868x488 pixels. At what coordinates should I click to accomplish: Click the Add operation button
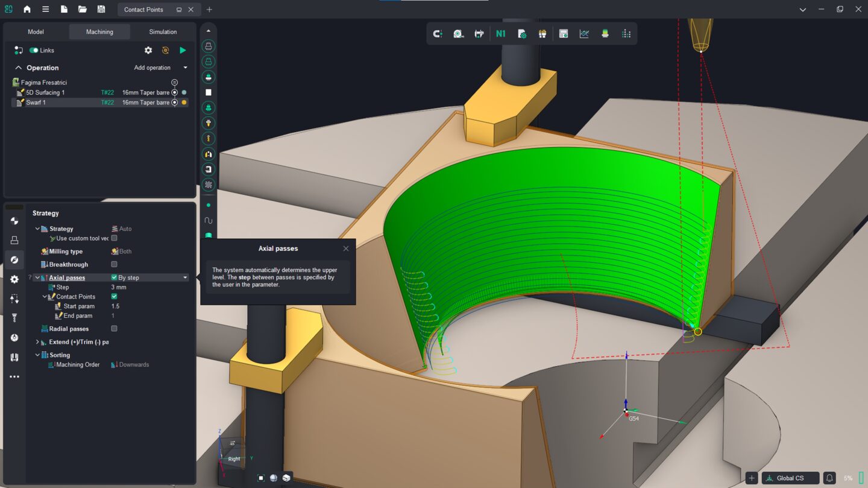click(152, 67)
